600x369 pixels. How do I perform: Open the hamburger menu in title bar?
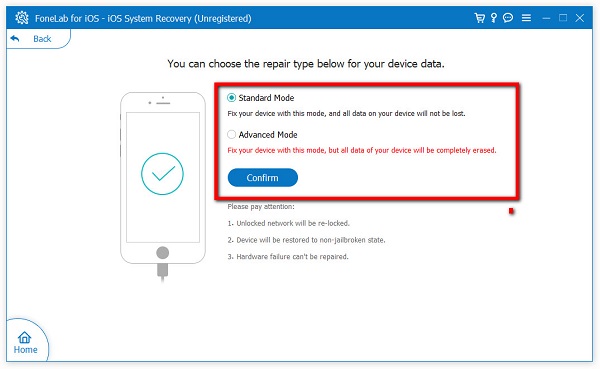click(x=527, y=18)
